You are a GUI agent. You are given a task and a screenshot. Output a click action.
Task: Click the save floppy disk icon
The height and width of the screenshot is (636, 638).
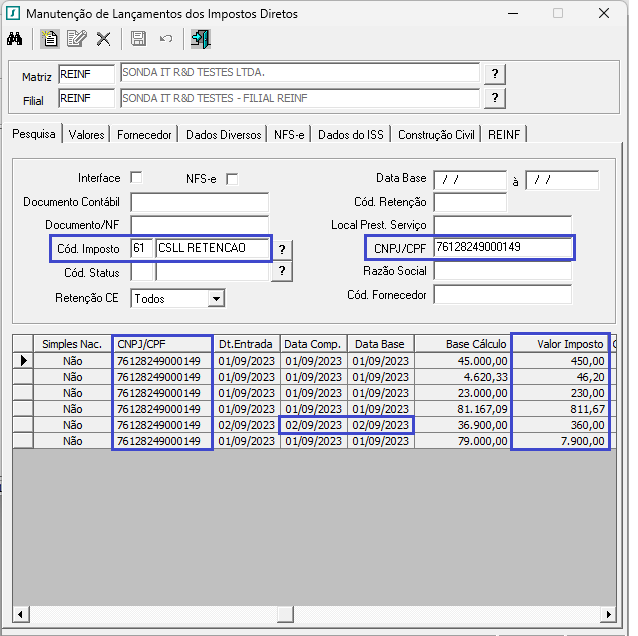(x=138, y=39)
